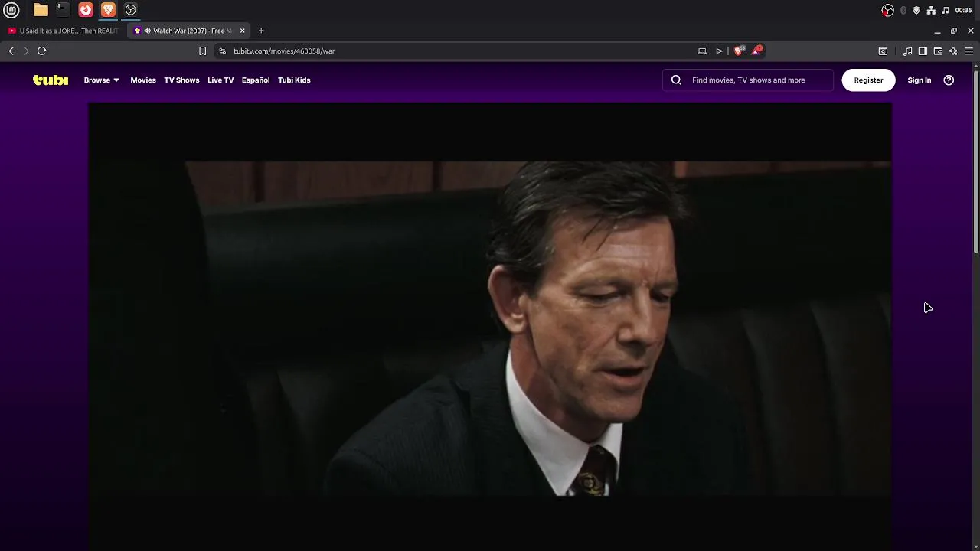Open the Movies section

[x=143, y=80]
